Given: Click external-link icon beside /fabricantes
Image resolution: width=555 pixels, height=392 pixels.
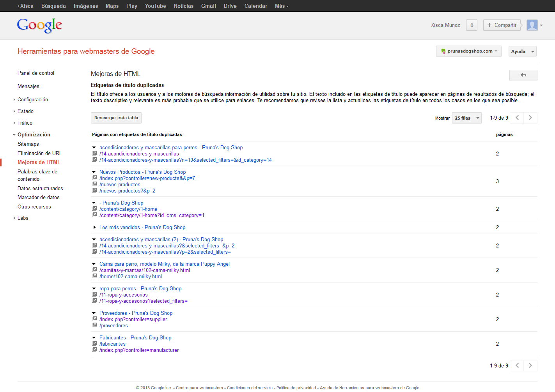Looking at the screenshot, I should [x=94, y=343].
